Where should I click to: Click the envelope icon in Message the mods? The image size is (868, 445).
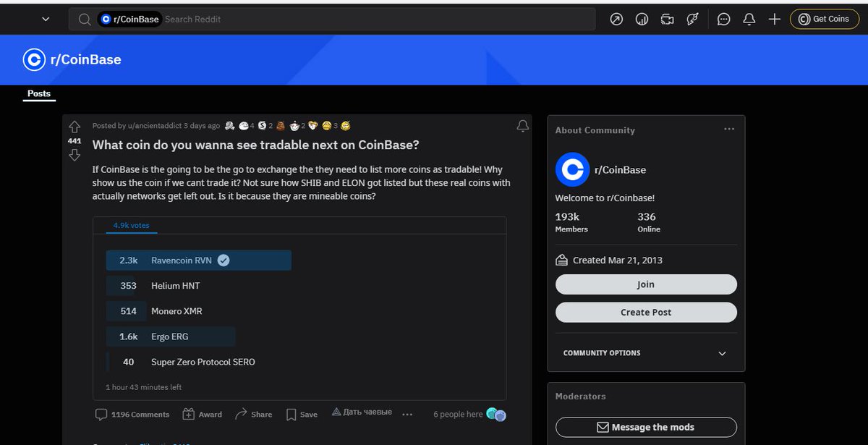[603, 428]
